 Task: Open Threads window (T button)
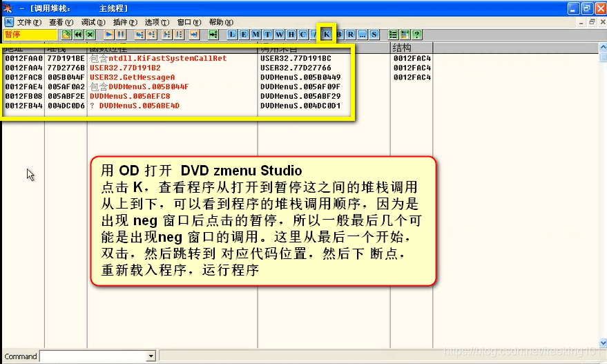pos(267,35)
